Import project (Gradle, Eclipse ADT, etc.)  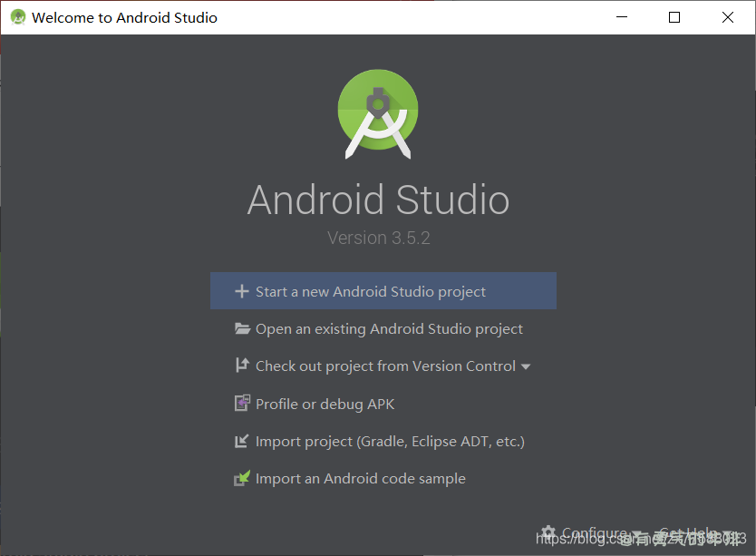tap(383, 441)
